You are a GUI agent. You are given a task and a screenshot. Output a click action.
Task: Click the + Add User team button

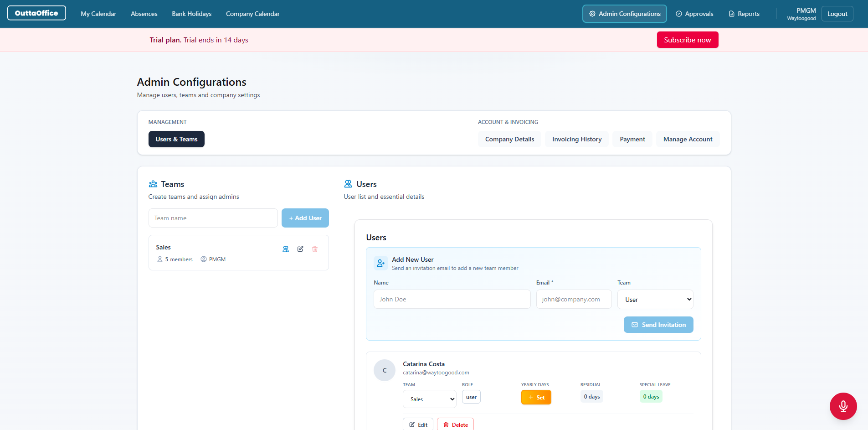point(305,218)
